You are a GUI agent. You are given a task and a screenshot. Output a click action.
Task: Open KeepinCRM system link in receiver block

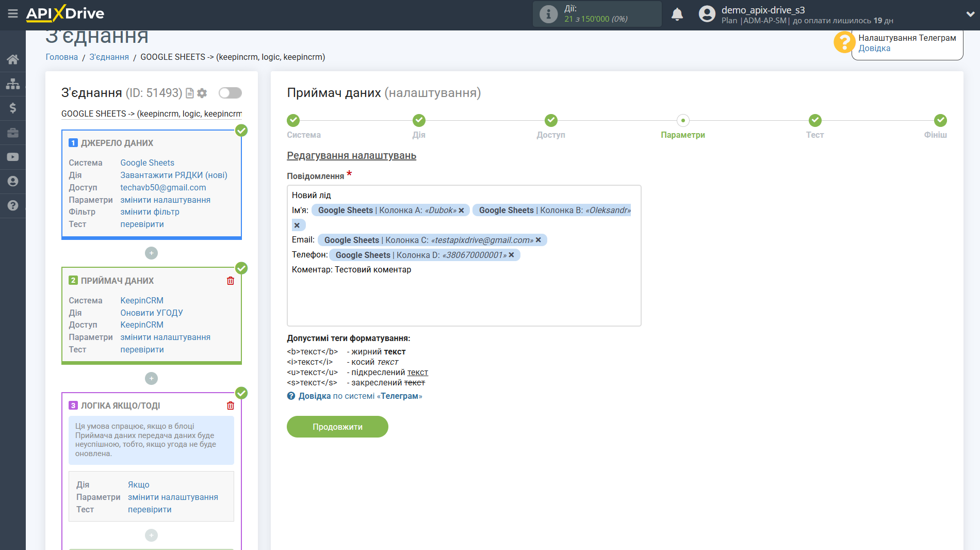142,301
